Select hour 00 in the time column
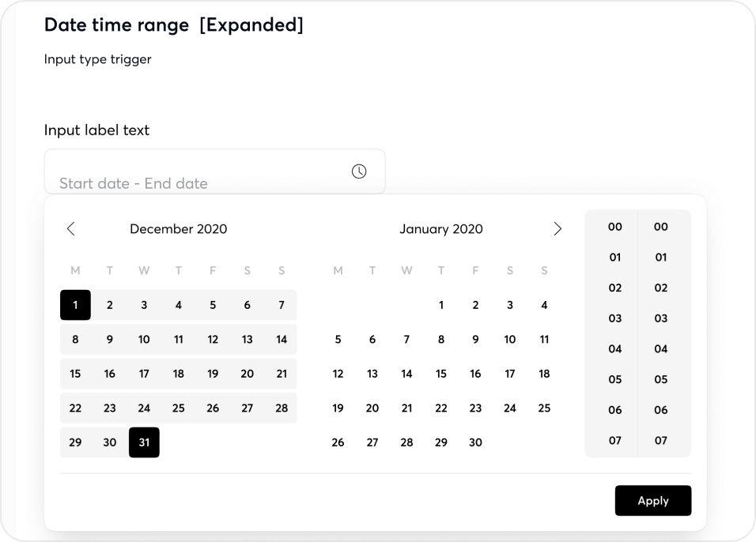Viewport: 756px width, 542px height. (614, 227)
